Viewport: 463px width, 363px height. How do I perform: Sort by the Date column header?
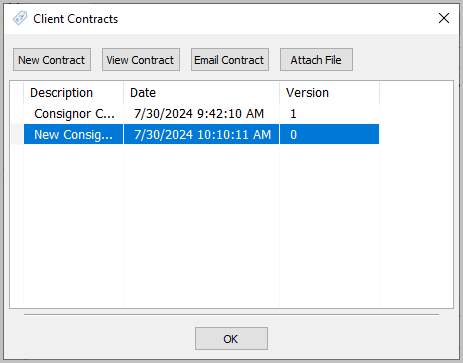(201, 93)
